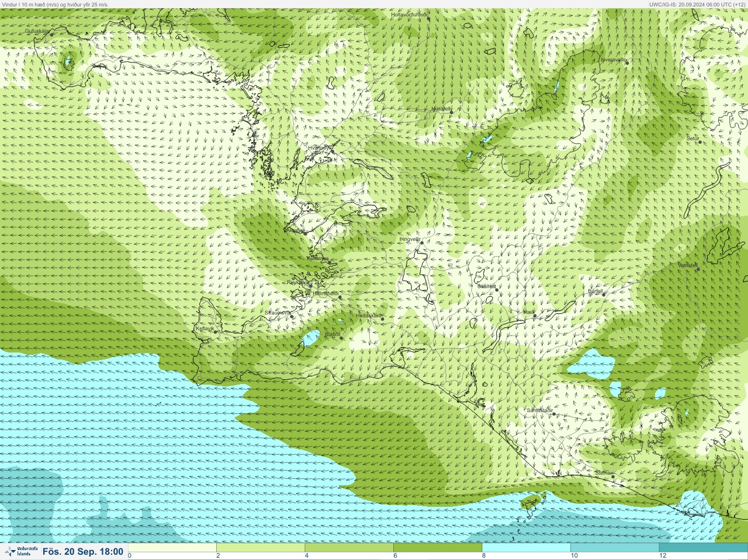The image size is (748, 560).
Task: Click the Hellisskarð station label
Action: pyautogui.click(x=369, y=316)
